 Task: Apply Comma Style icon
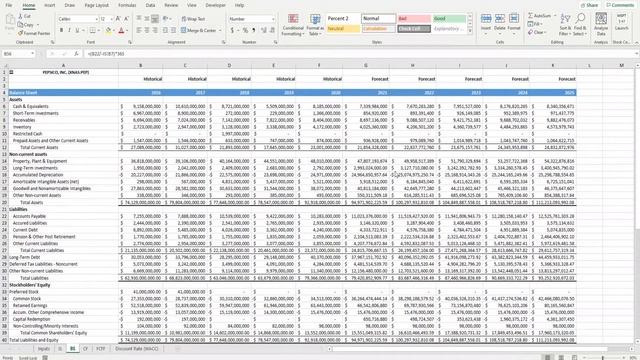click(x=253, y=30)
